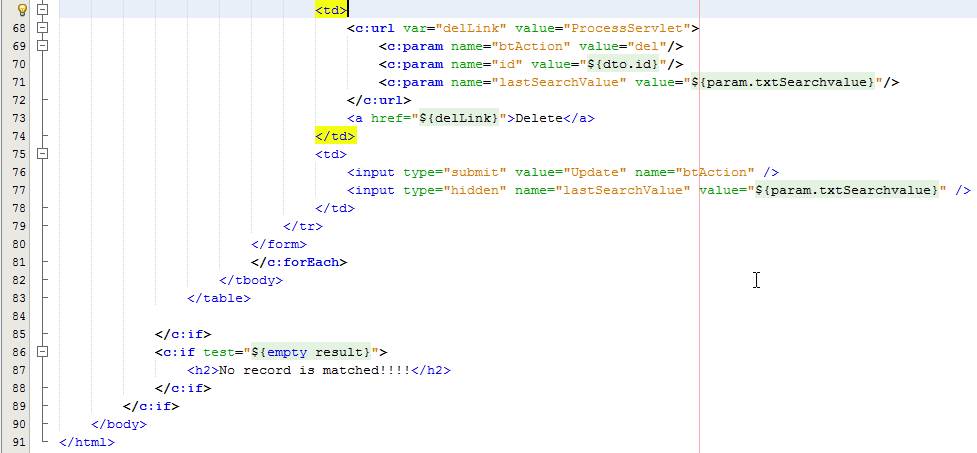This screenshot has height=453, width=977.
Task: Click line number 70 in the gutter
Action: [x=19, y=64]
